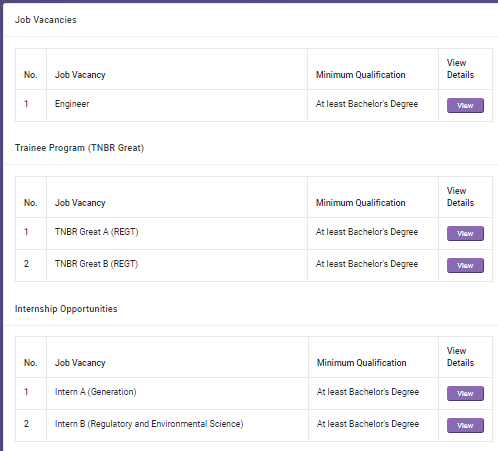The width and height of the screenshot is (498, 451).
Task: Click Intern B's minimum qualification cell
Action: [x=368, y=424]
